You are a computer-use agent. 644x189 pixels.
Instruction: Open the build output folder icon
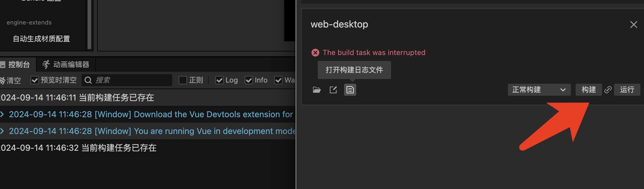(317, 90)
